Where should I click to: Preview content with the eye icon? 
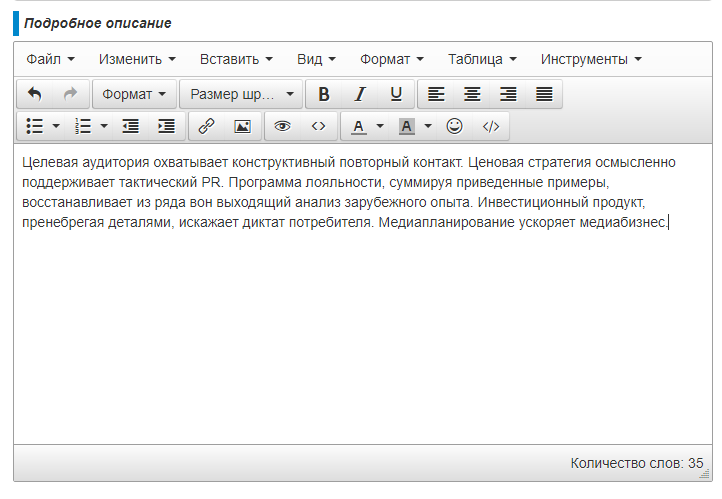(283, 126)
